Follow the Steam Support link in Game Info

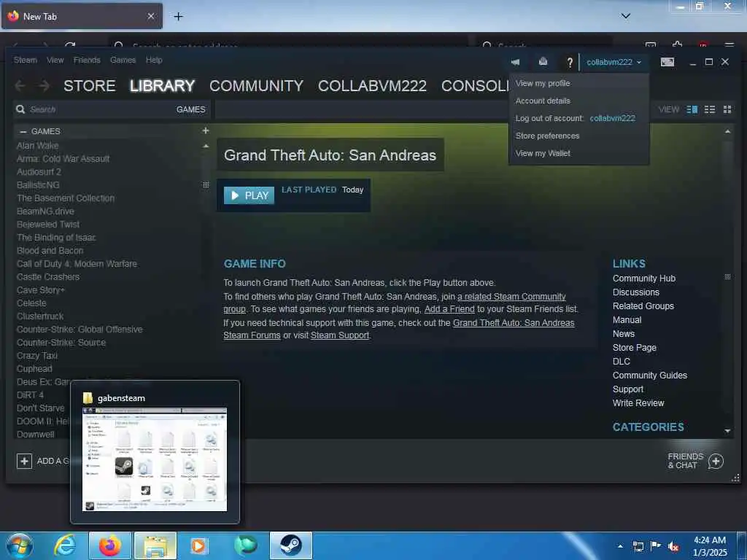[340, 335]
